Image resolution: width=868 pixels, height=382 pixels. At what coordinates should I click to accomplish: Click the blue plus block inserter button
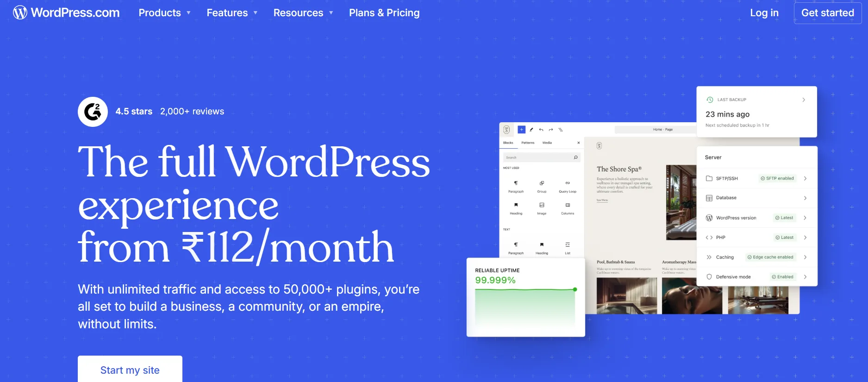click(x=521, y=130)
